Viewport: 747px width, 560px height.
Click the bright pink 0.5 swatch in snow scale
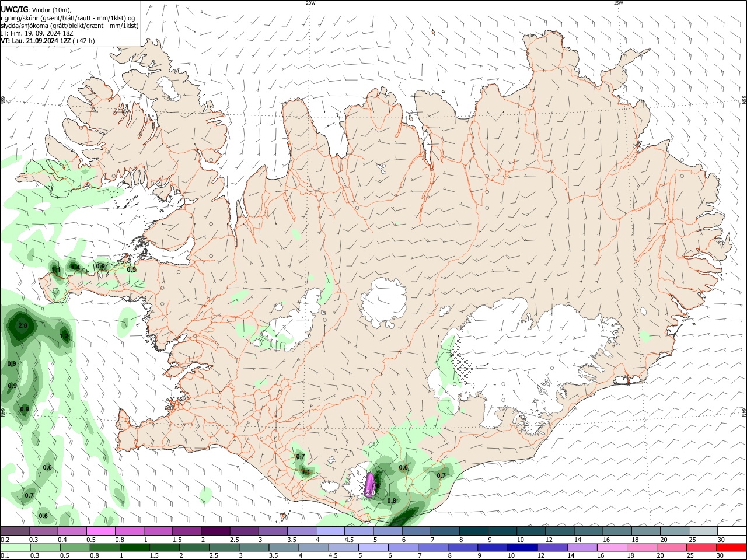pyautogui.click(x=100, y=531)
